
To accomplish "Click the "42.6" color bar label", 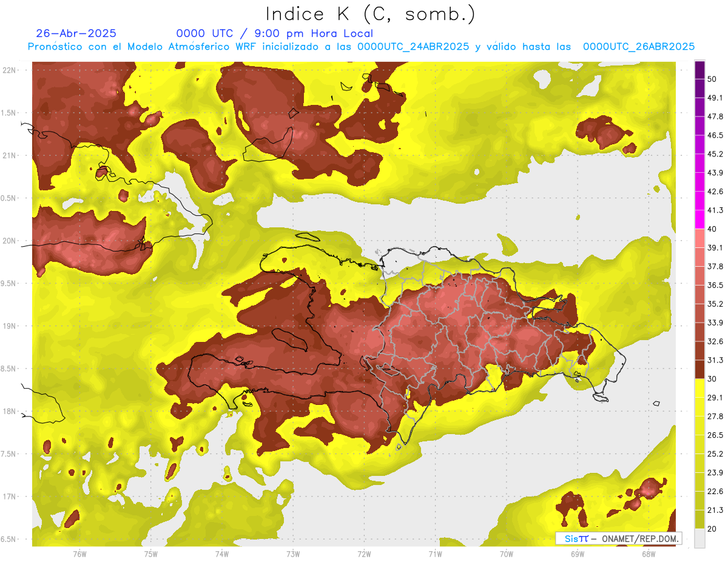I will click(x=715, y=192).
